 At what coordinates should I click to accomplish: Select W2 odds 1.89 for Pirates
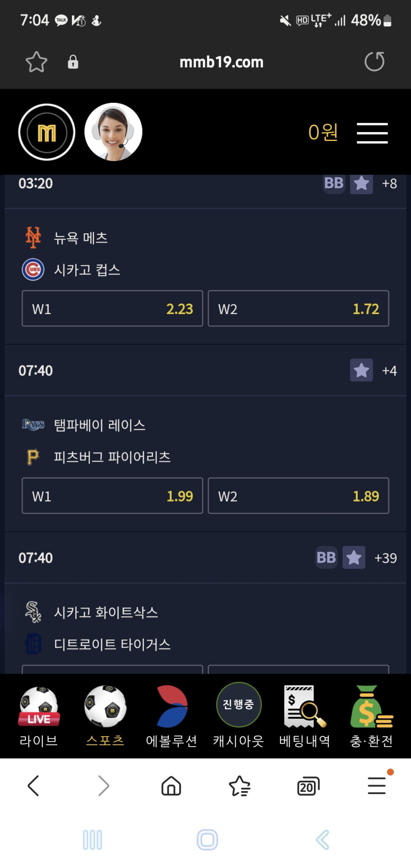(298, 496)
